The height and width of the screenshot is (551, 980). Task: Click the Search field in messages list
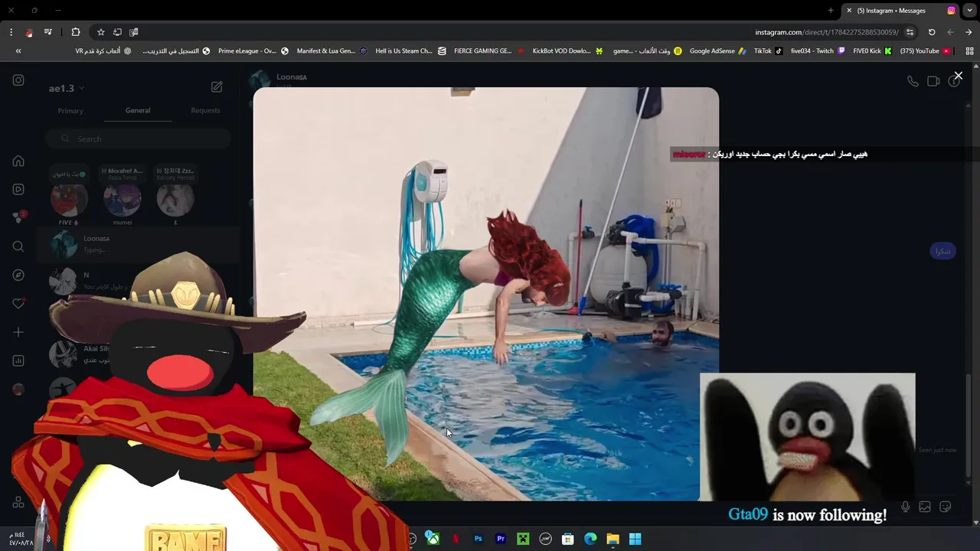pyautogui.click(x=138, y=139)
